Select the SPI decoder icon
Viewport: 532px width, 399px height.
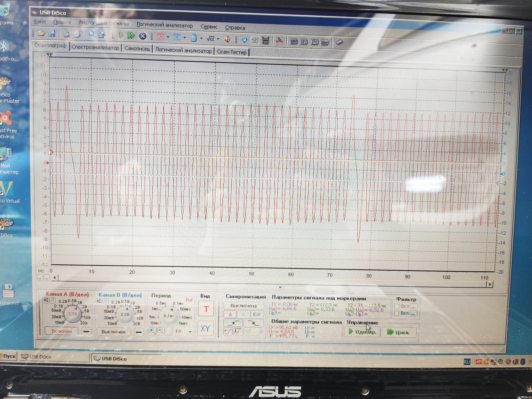(304, 42)
